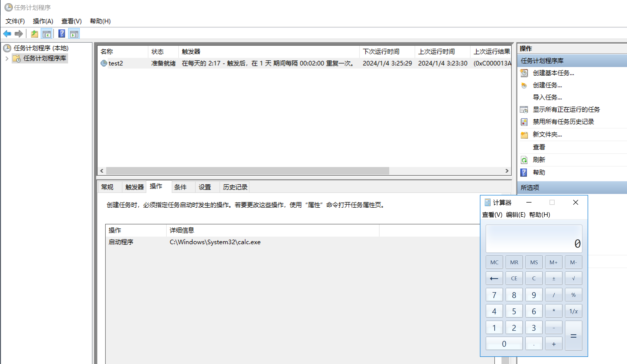Open the calculator's 编辑(E) menu
Image resolution: width=627 pixels, height=364 pixels.
pyautogui.click(x=515, y=215)
